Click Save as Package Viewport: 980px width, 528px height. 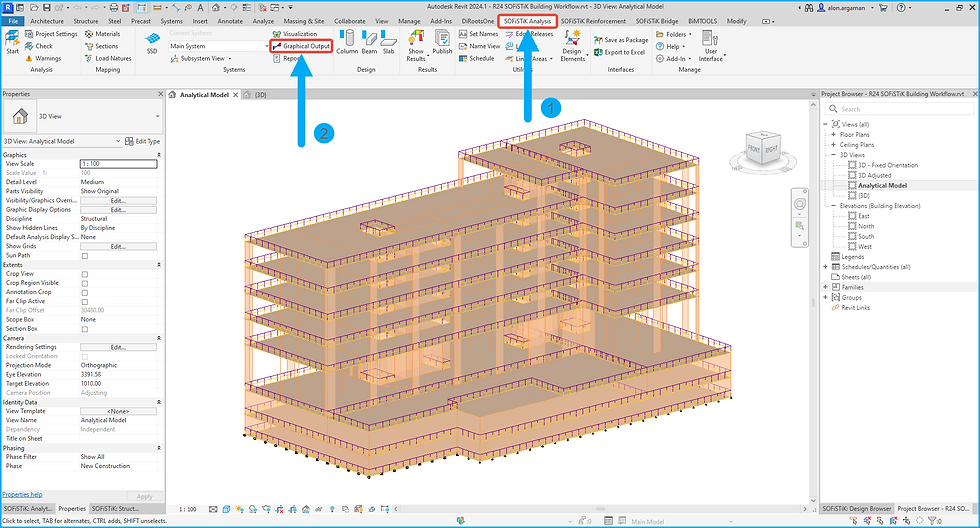(x=621, y=40)
